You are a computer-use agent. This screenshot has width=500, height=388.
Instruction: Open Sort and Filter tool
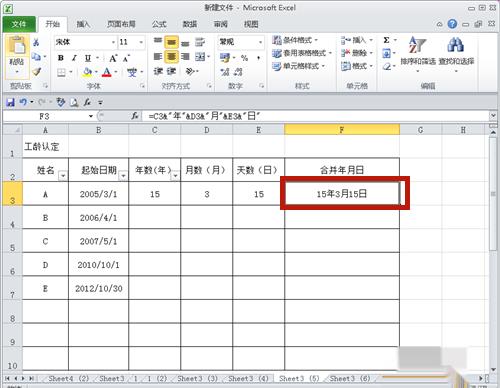pos(418,53)
